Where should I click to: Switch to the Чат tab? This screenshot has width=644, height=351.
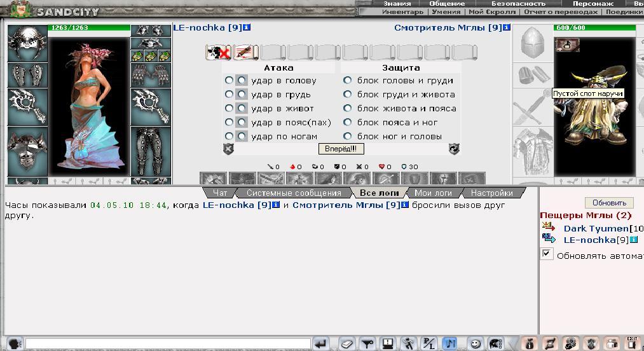coord(220,193)
